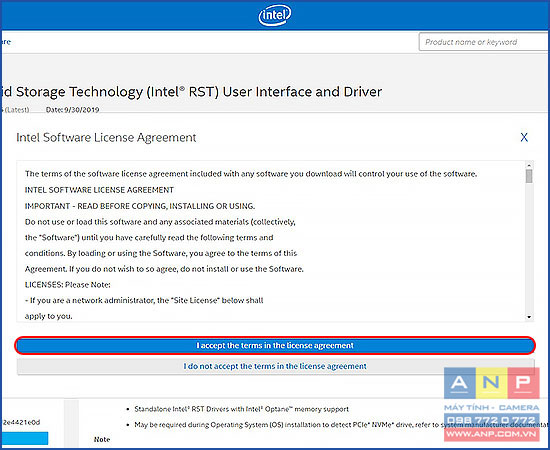Click the 'May be required during Operating System' bullet
This screenshot has height=450, width=550.
tap(342, 425)
